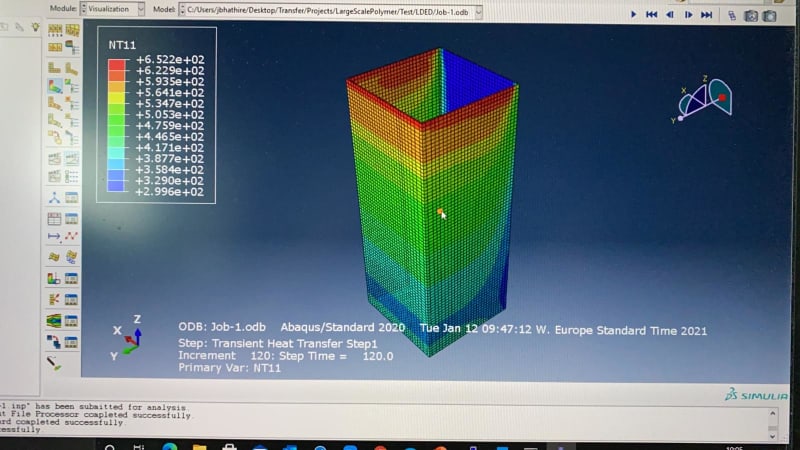Select Plot Contours on Deformed Shape
The height and width of the screenshot is (450, 800).
click(55, 86)
